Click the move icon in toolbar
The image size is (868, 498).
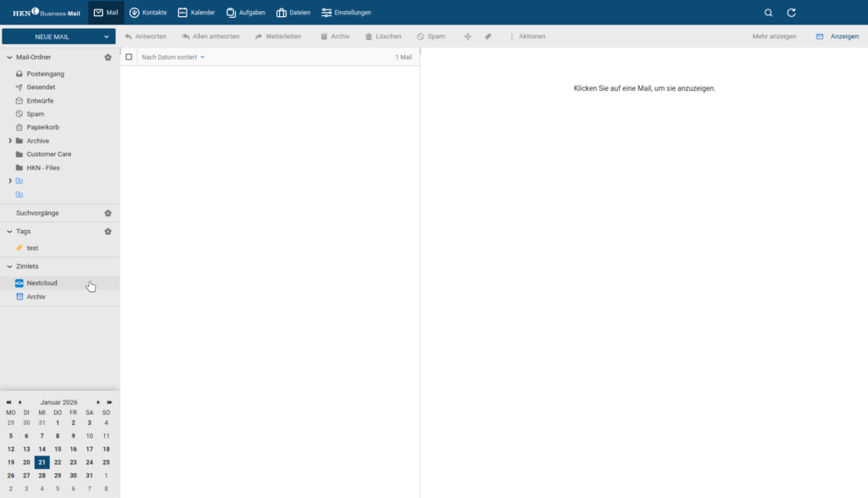point(467,36)
